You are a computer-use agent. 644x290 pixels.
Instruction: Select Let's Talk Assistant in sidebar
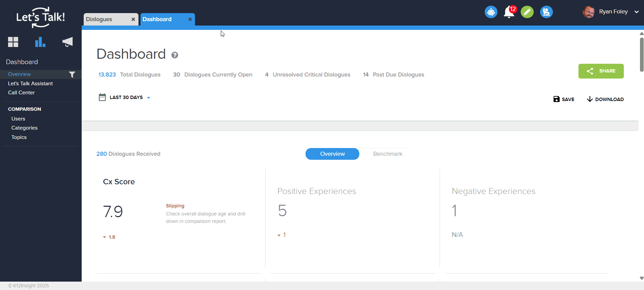(x=30, y=84)
